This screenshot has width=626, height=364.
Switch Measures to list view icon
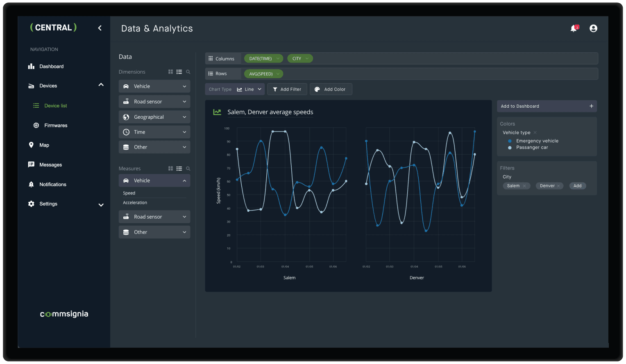(x=179, y=169)
